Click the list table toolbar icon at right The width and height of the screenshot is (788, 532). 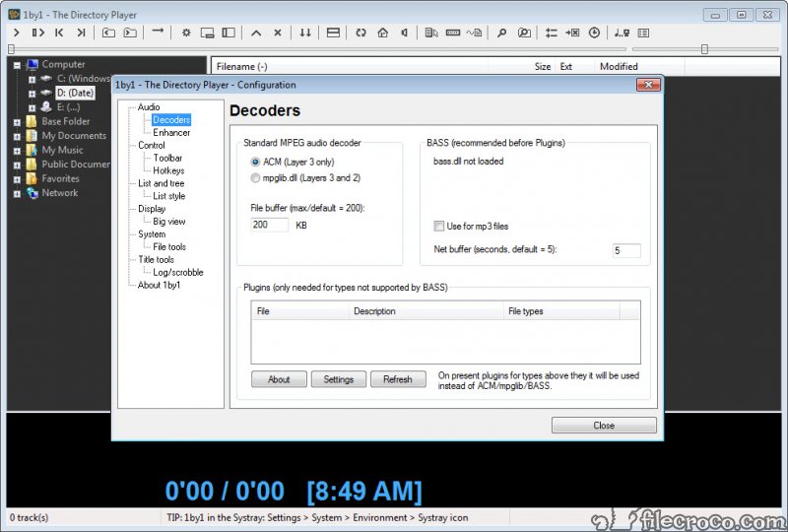coord(643,33)
